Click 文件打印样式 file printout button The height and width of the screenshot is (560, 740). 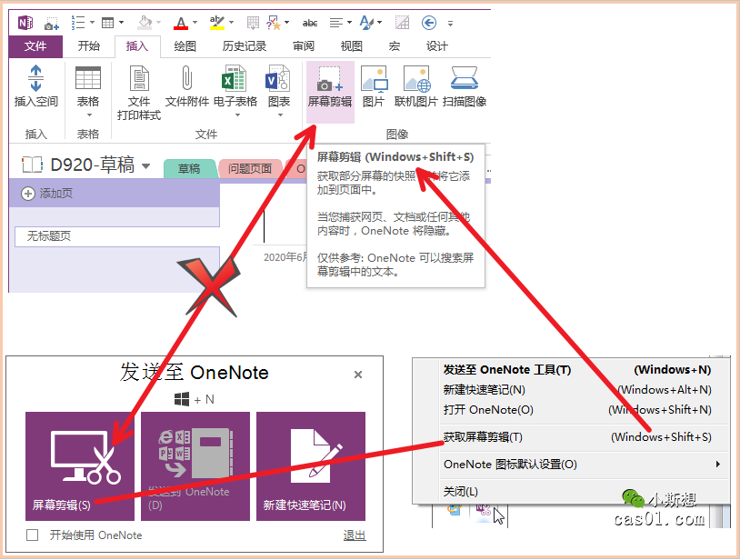[139, 93]
